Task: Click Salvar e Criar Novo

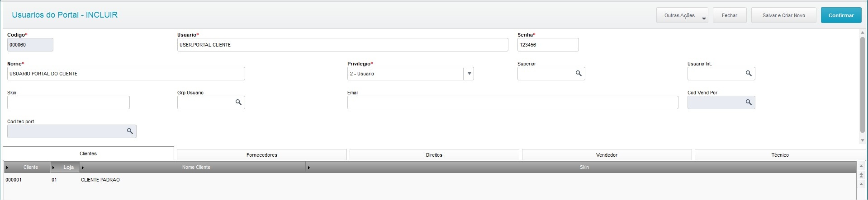Action: [x=783, y=15]
